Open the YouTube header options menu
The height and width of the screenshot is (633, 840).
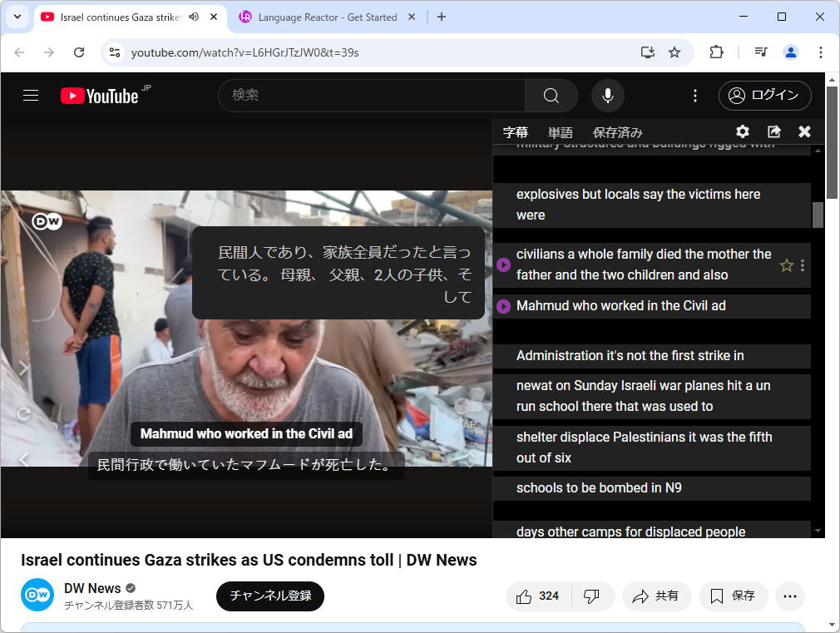pyautogui.click(x=695, y=96)
